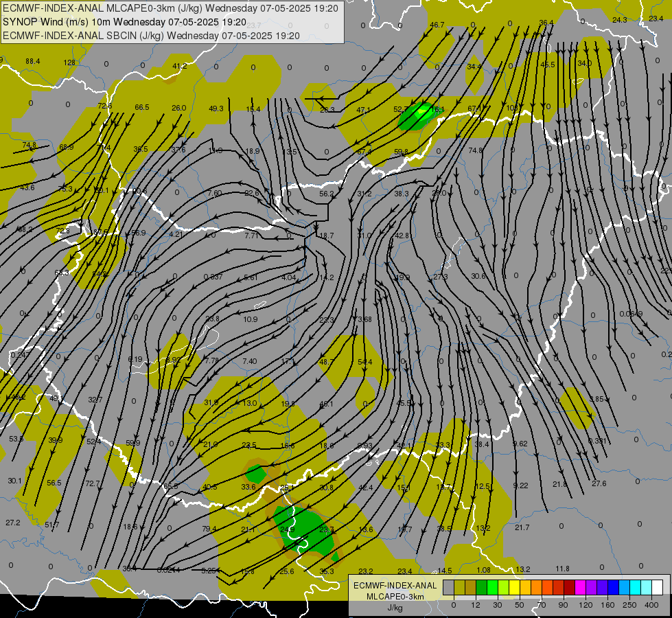
Task: Click the legend tick label 120
Action: point(586,605)
